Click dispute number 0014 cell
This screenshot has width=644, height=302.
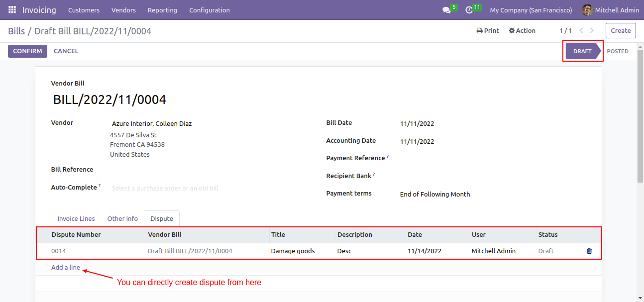(59, 251)
